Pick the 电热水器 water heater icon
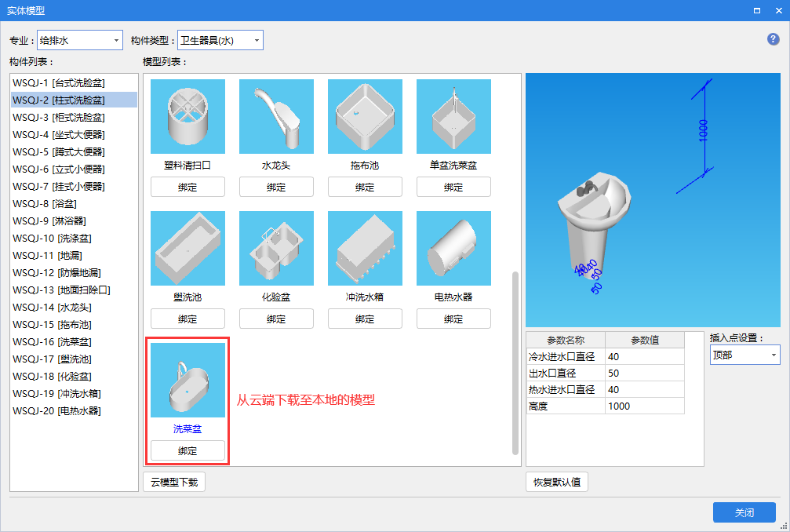Screen dimensions: 790x532 pos(453,248)
